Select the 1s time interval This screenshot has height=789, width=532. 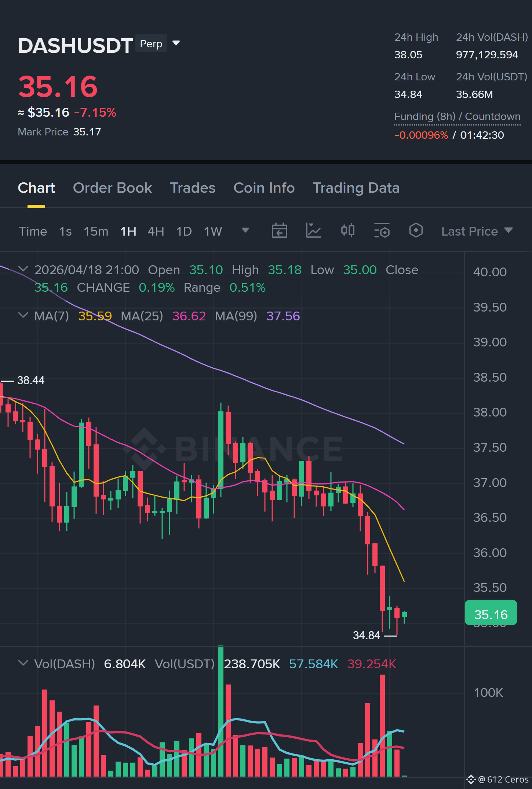pos(65,232)
